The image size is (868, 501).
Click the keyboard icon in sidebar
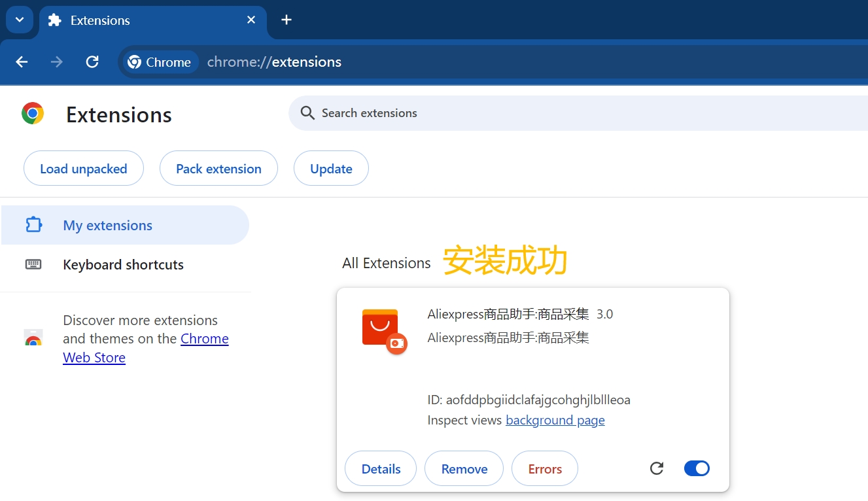(33, 264)
